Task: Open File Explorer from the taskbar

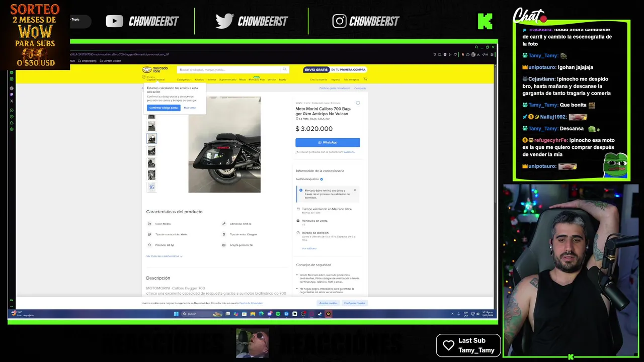Action: (x=253, y=314)
